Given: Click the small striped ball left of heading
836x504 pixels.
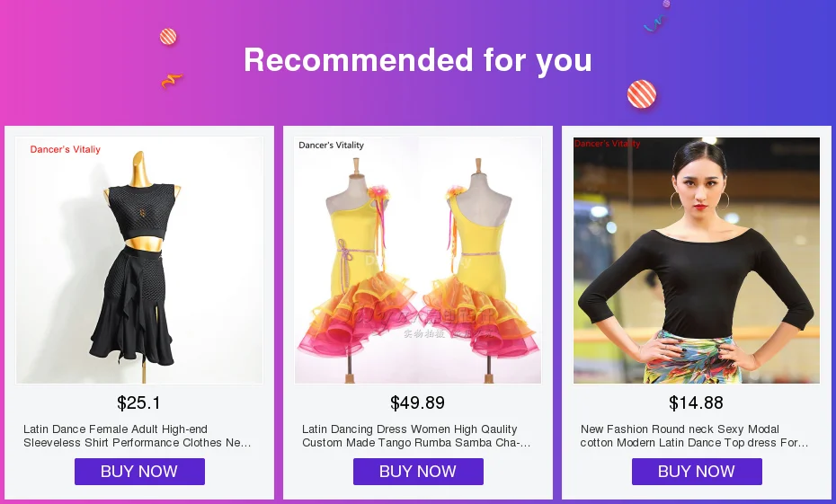Looking at the screenshot, I should click(x=168, y=37).
